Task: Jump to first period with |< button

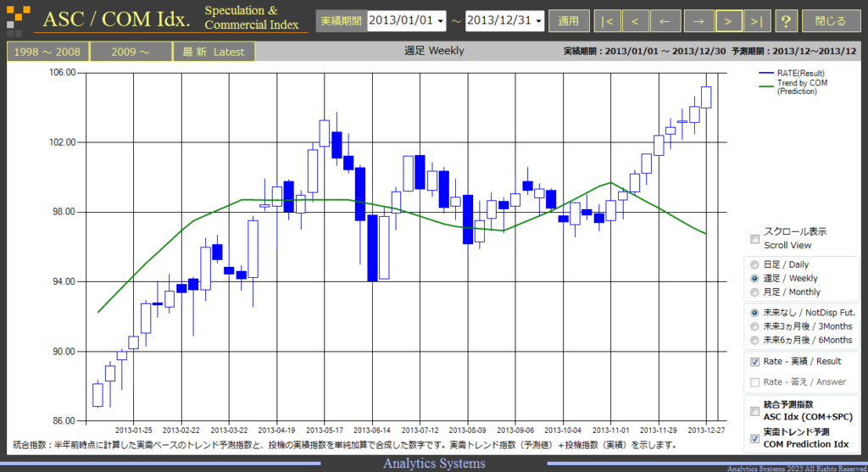Action: [x=607, y=21]
